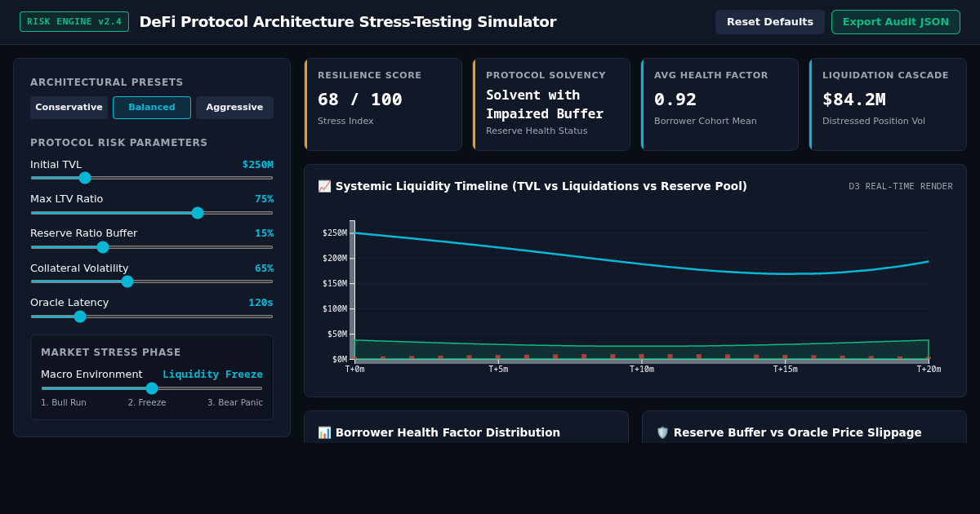
Task: Click the Reserve Ratio Buffer slider thumb
Action: coord(103,247)
